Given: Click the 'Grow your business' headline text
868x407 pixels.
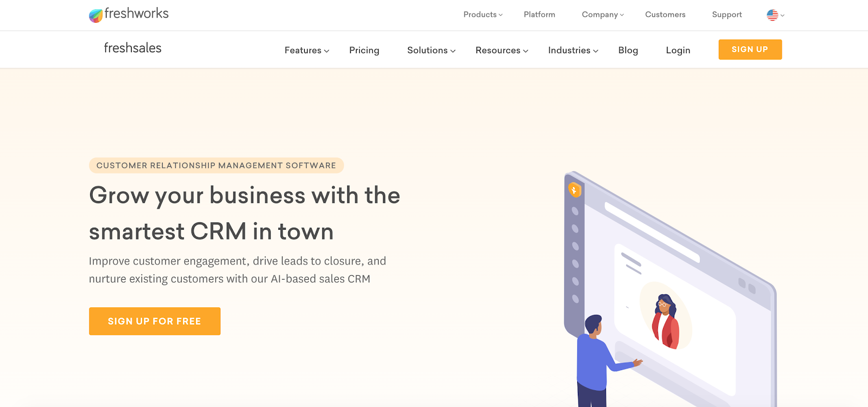Looking at the screenshot, I should click(x=245, y=213).
